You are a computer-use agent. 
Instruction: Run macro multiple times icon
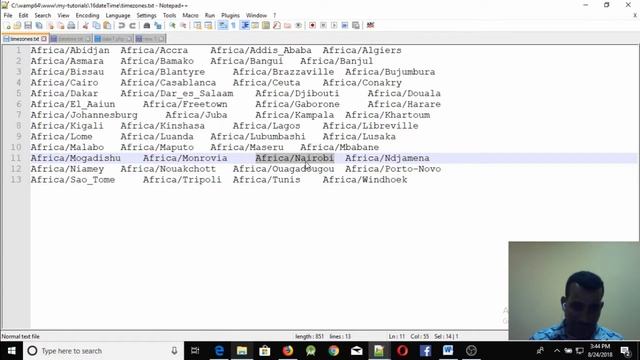click(x=345, y=26)
